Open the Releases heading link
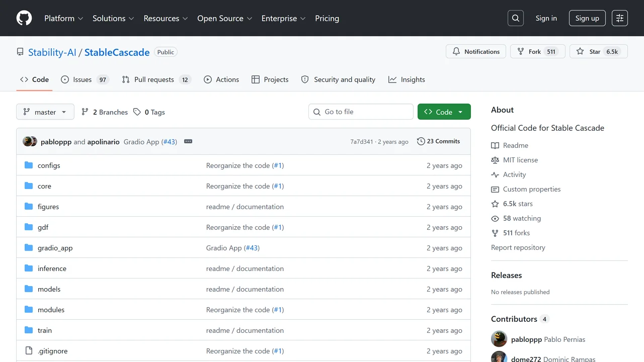 pyautogui.click(x=506, y=275)
